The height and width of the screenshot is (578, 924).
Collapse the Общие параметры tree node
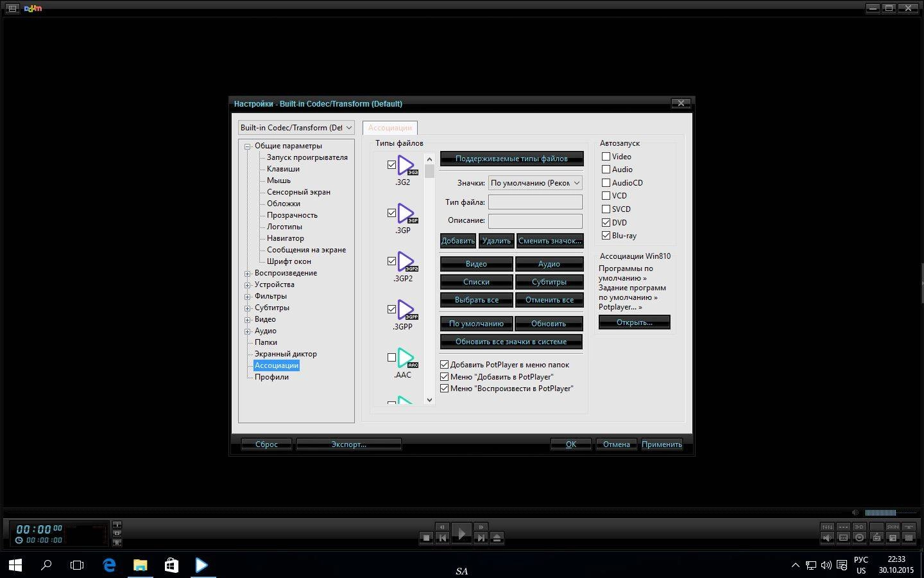[247, 146]
